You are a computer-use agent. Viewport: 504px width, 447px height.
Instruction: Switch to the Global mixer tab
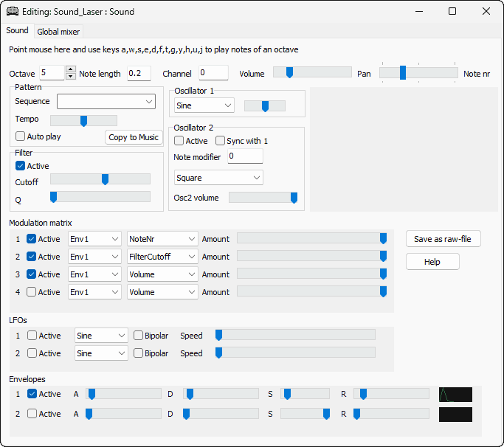(58, 32)
